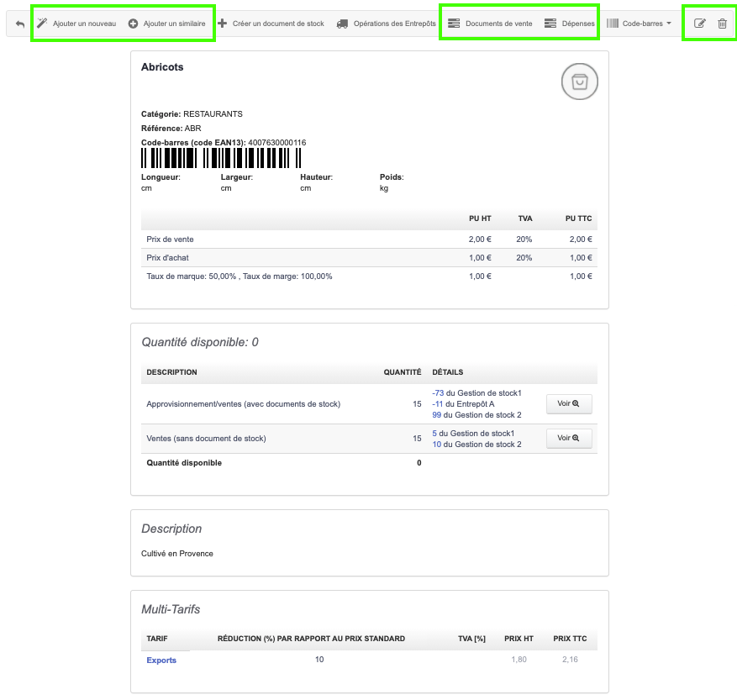Click the Voir button for Ventes sans document
Image resolution: width=737 pixels, height=700 pixels.
tap(568, 438)
